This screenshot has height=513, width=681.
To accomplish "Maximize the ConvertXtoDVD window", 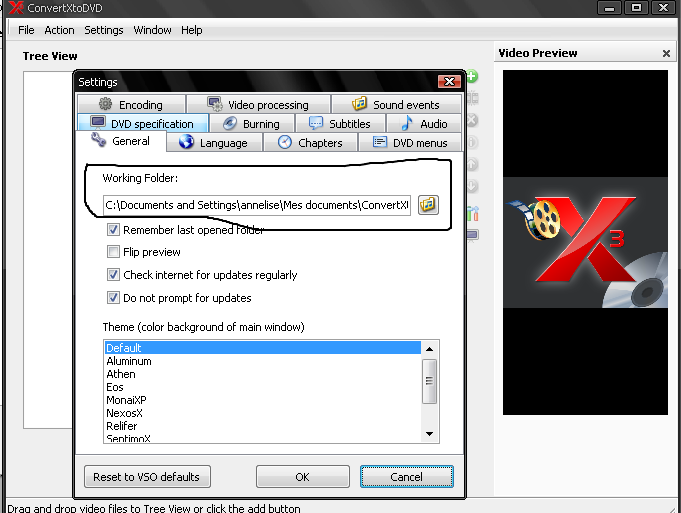I will (637, 7).
